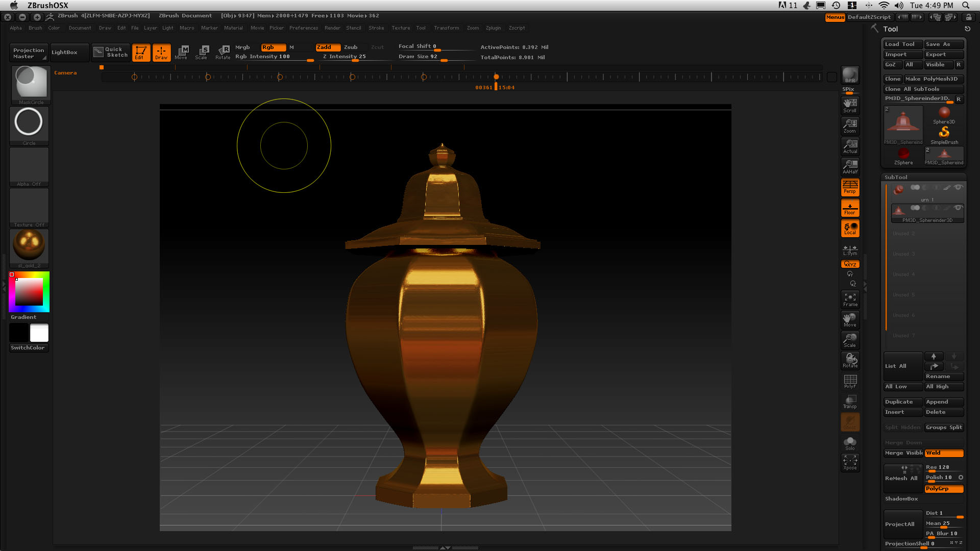Click the AAHalf icon in the right sidebar
This screenshot has height=551, width=980.
pyautogui.click(x=850, y=167)
